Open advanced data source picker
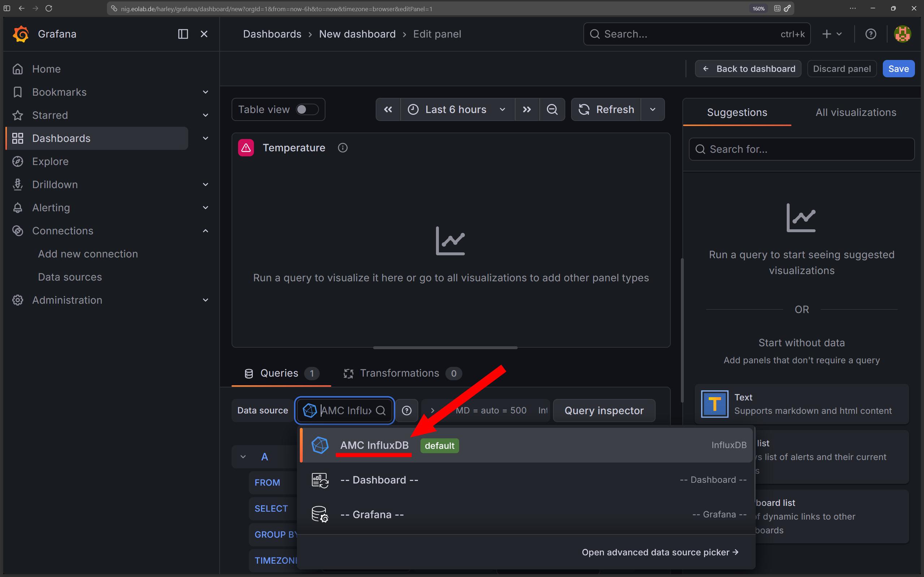The width and height of the screenshot is (924, 577). [x=660, y=552]
